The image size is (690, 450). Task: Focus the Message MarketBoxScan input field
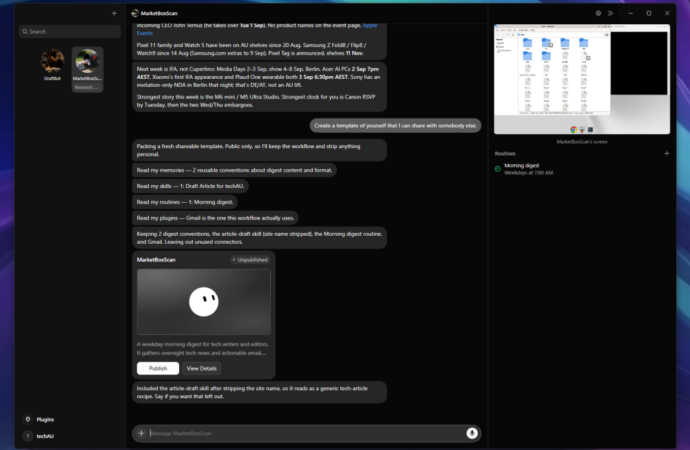(x=306, y=433)
